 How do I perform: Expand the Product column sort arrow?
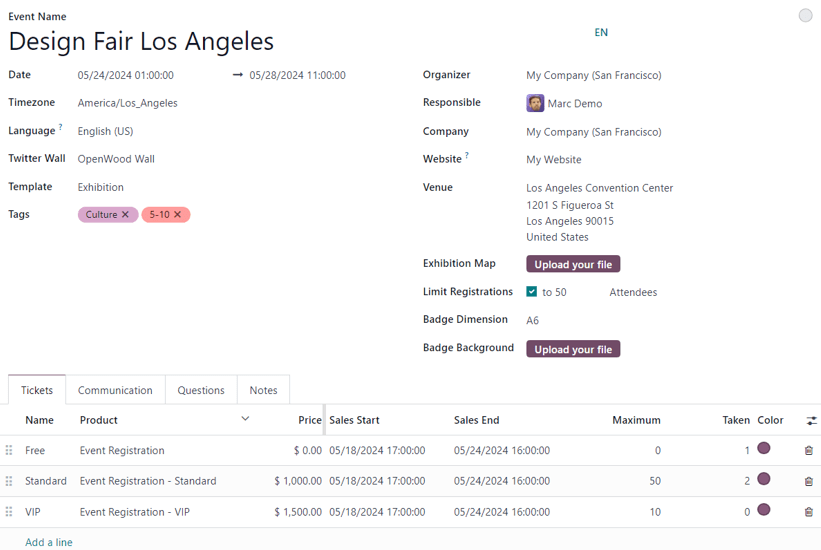246,419
